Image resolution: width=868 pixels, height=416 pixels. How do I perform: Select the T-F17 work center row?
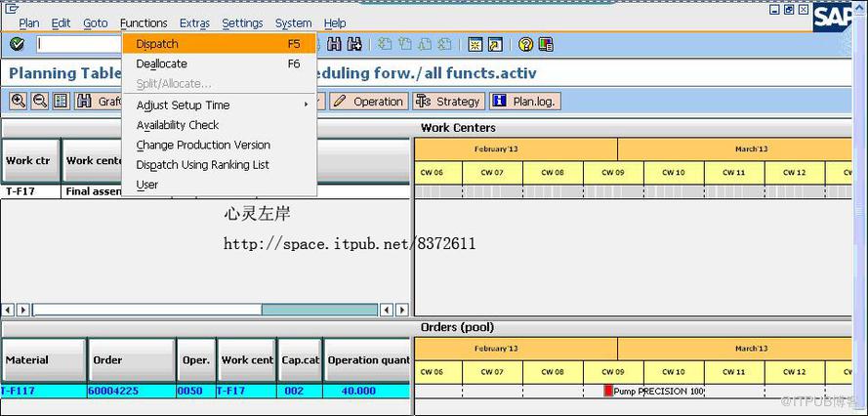tap(205, 191)
